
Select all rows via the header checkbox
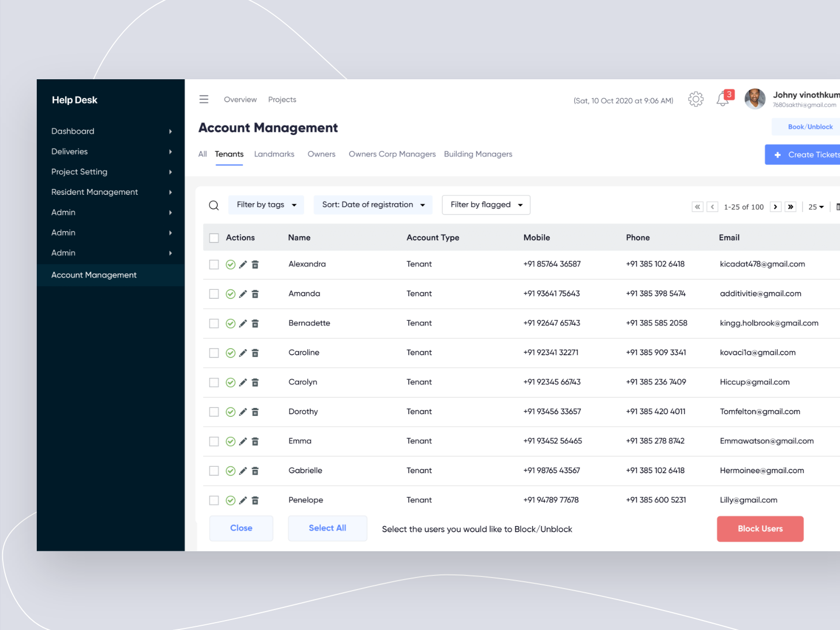(x=214, y=237)
